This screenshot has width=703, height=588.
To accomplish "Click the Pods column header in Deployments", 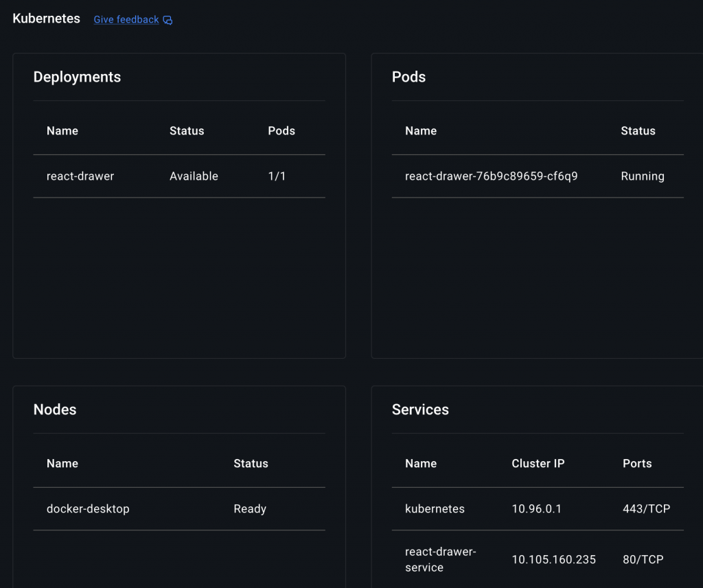I will 281,131.
